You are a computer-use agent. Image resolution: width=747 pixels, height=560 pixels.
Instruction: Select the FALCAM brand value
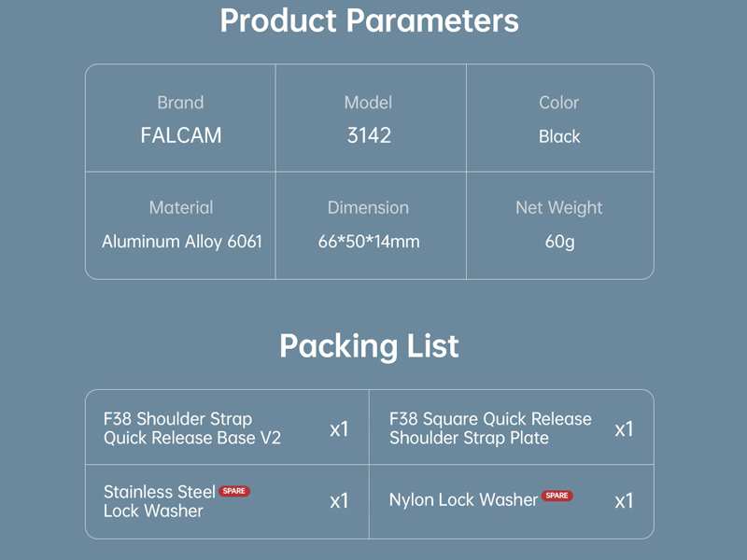(x=181, y=135)
